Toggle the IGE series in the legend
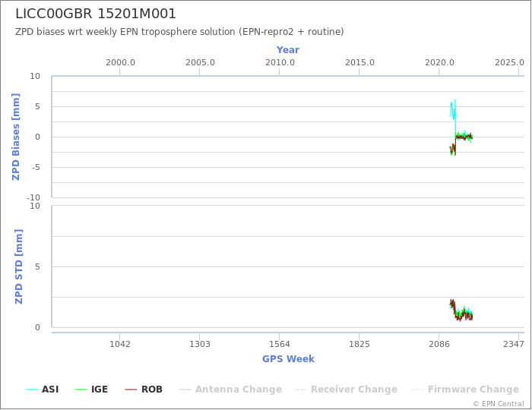The image size is (532, 410). click(x=91, y=389)
